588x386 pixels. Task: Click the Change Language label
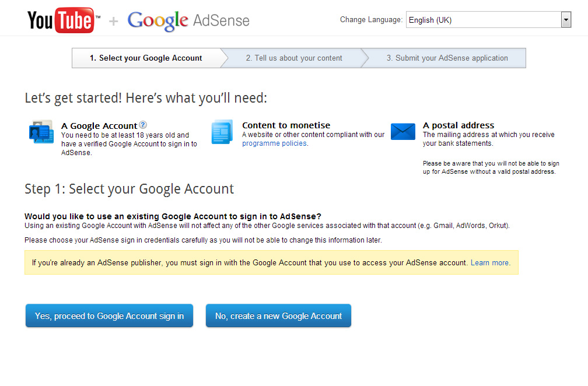tap(371, 19)
